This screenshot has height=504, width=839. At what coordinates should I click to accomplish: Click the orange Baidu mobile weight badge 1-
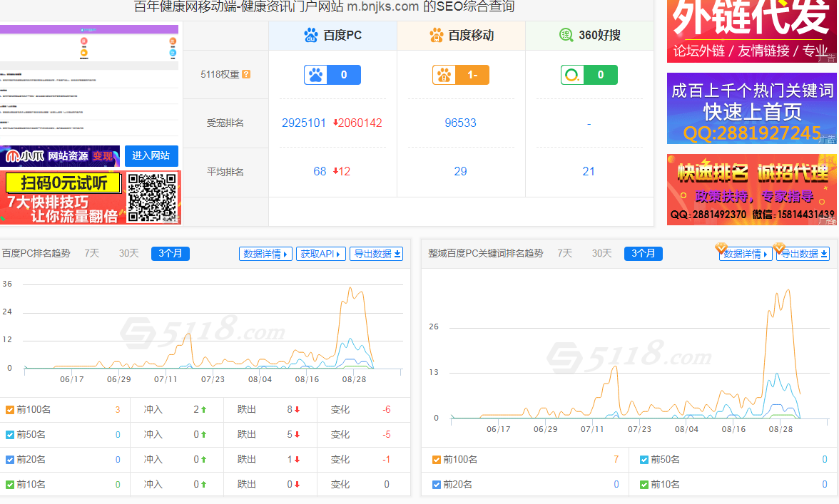(x=461, y=75)
